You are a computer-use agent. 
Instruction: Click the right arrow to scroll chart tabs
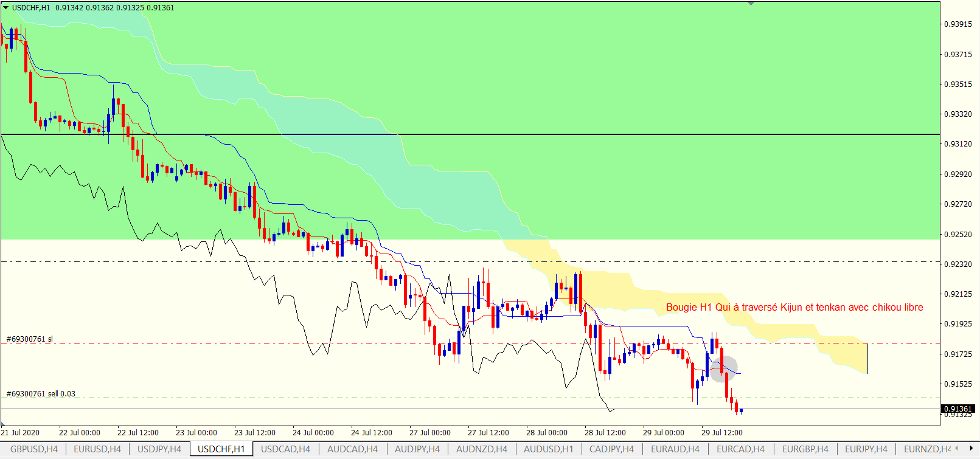(971, 449)
